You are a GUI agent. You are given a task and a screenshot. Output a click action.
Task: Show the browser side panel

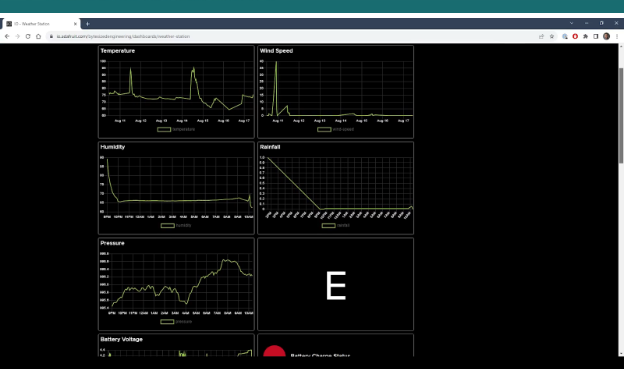[596, 36]
